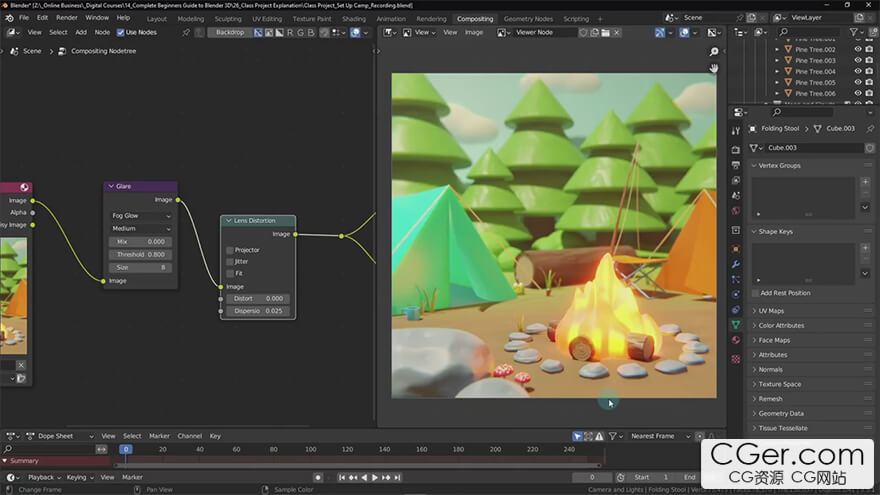This screenshot has height=495, width=880.
Task: Enable Fit in Lens Distortion node
Action: pos(230,274)
